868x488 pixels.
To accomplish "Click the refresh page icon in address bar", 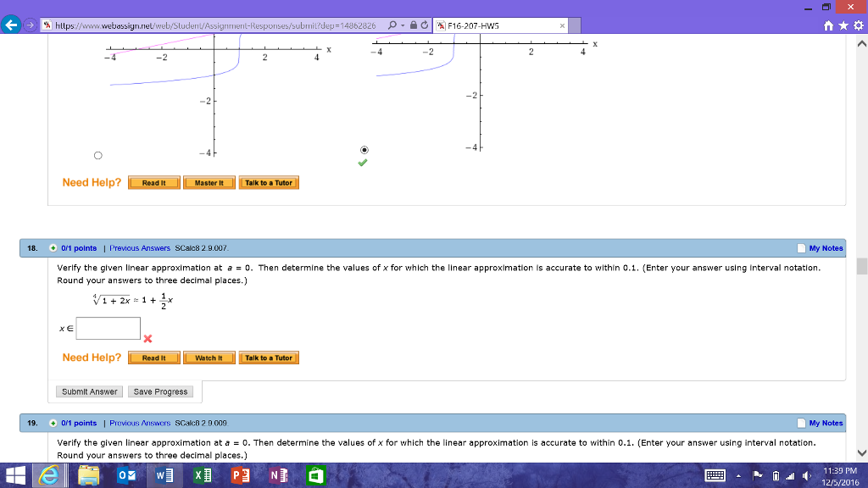I will (425, 25).
